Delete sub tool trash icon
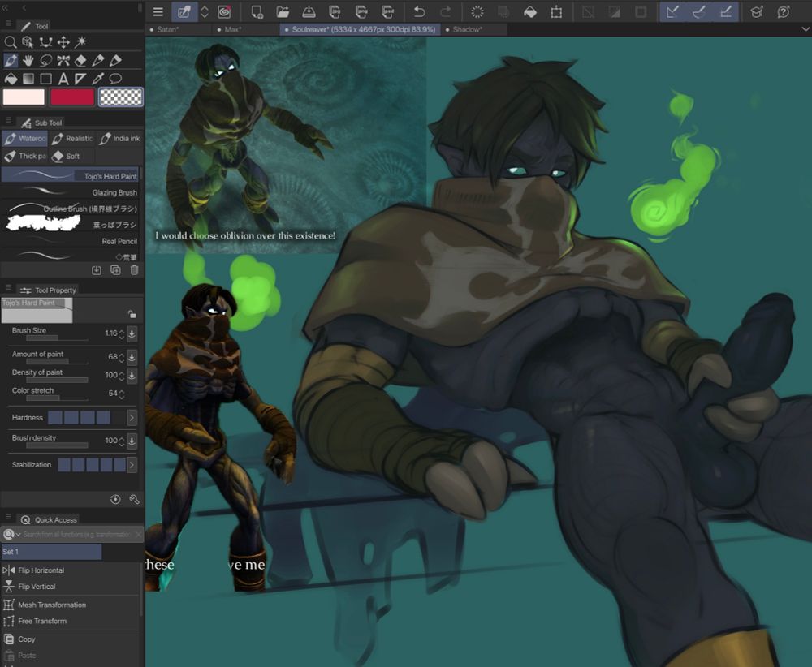 pyautogui.click(x=134, y=270)
